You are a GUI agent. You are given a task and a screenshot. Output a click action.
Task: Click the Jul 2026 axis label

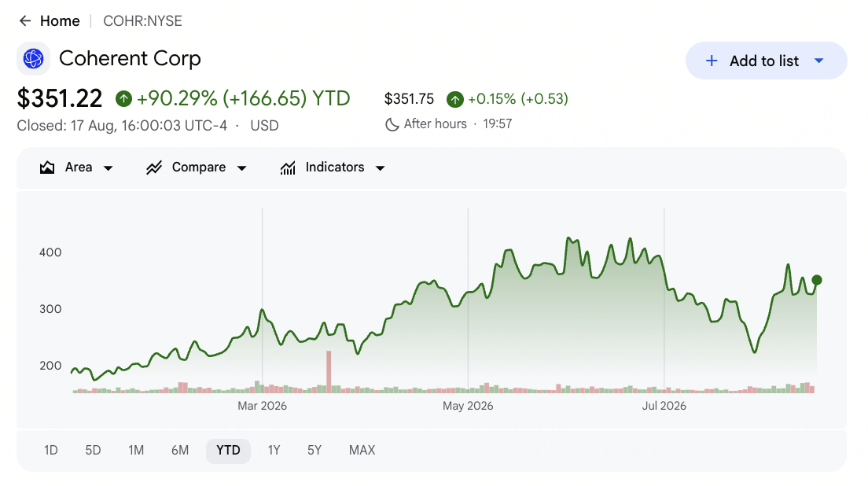(x=664, y=406)
